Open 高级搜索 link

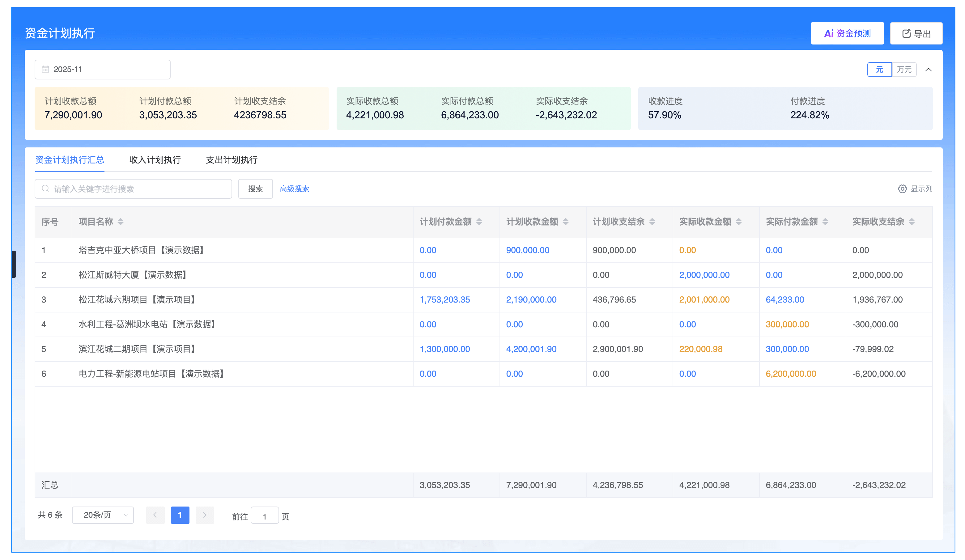point(294,189)
